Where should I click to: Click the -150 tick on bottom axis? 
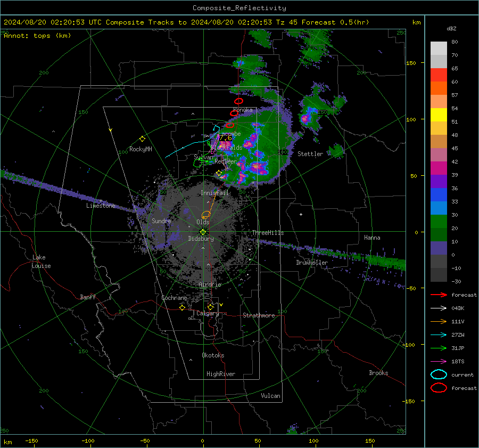[x=31, y=441]
